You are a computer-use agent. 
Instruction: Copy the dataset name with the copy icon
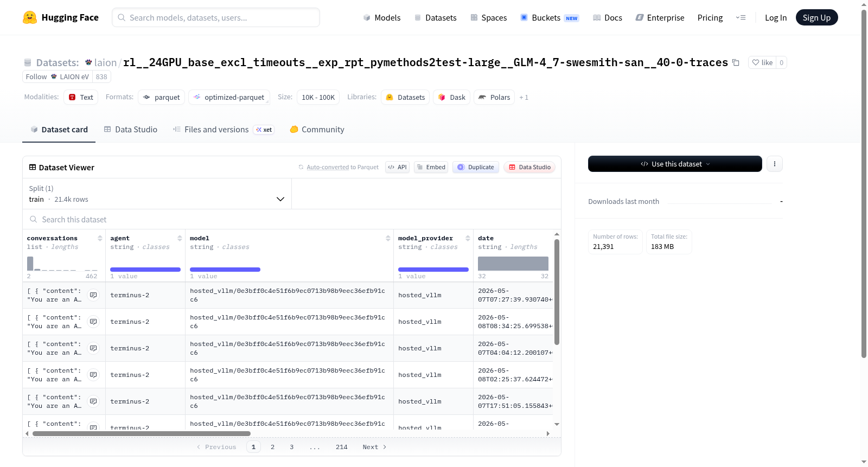(736, 62)
